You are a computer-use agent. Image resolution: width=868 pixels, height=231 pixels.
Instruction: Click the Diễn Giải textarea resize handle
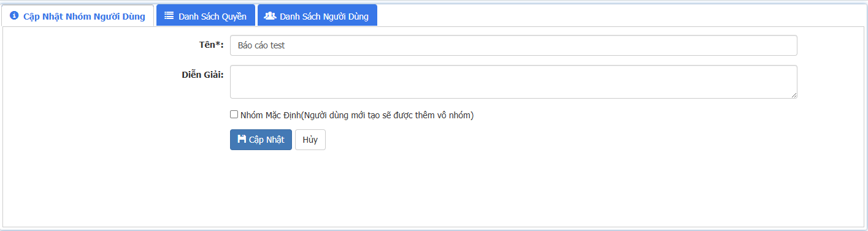(x=794, y=95)
